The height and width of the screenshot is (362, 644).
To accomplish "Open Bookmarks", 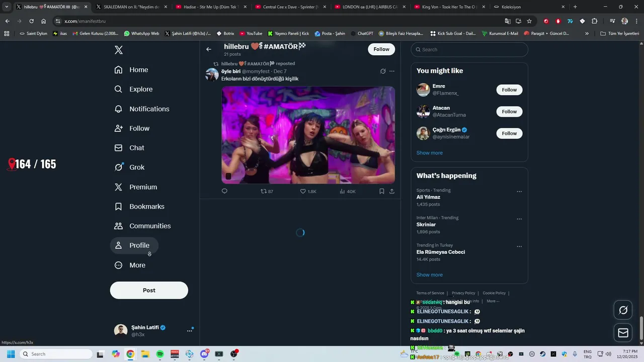I will 139,207.
